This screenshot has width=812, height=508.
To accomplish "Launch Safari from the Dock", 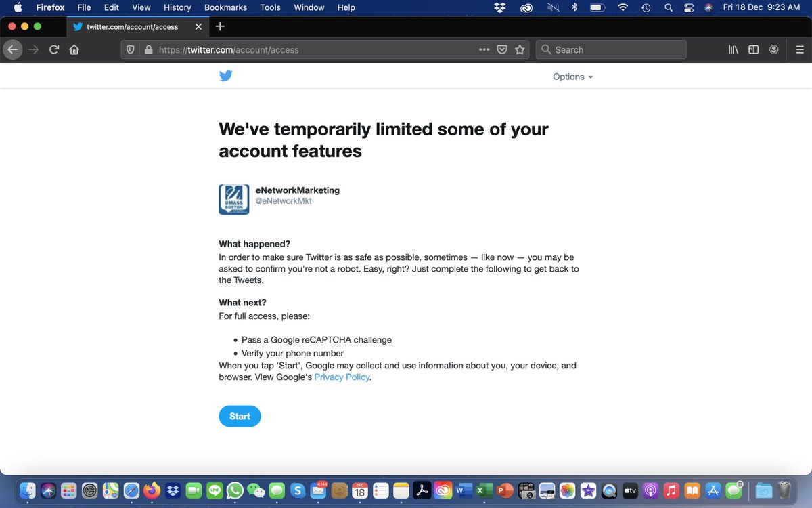I will tap(131, 490).
